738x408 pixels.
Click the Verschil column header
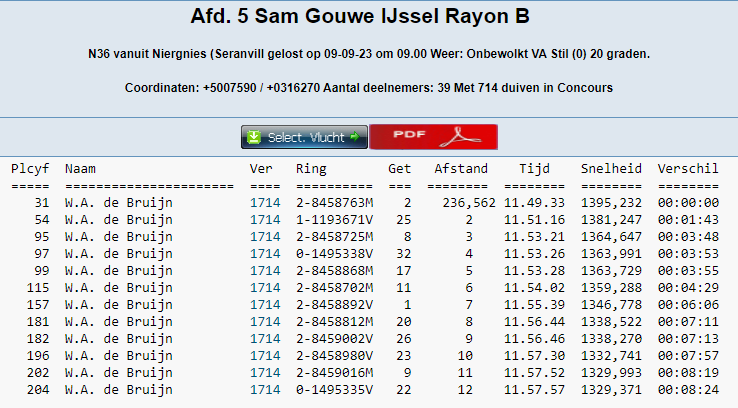pyautogui.click(x=688, y=168)
